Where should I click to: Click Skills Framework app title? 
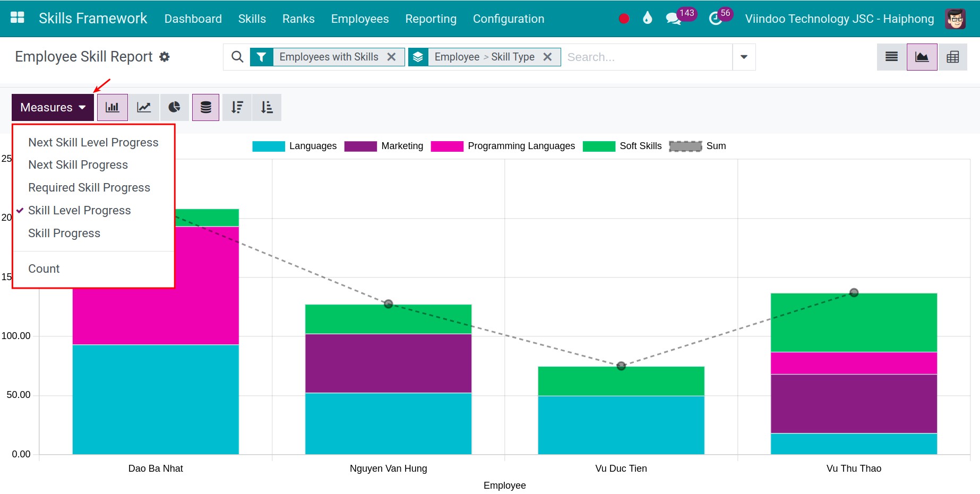(93, 19)
